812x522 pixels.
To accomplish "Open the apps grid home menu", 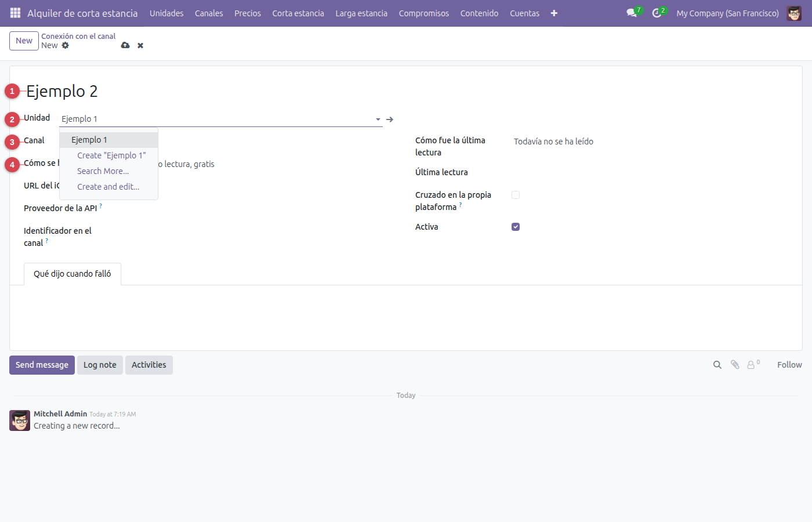I will pyautogui.click(x=15, y=13).
